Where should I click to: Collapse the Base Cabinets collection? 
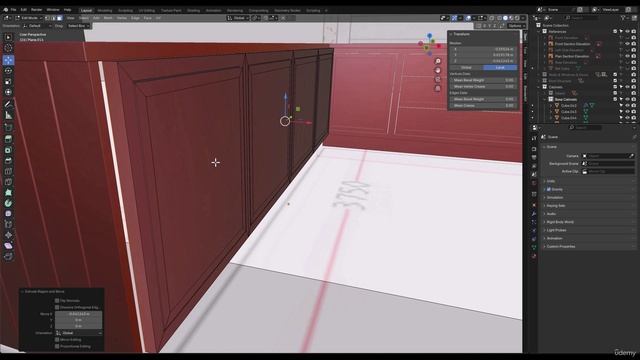(545, 99)
